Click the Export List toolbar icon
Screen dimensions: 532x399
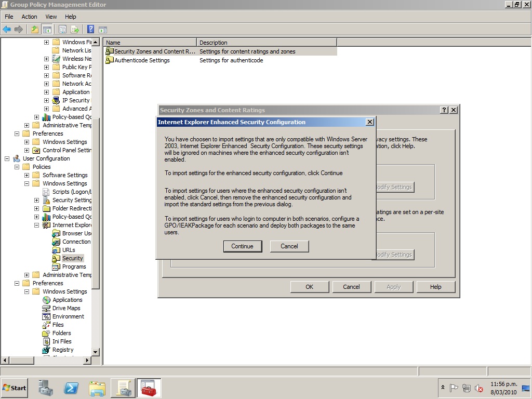75,30
